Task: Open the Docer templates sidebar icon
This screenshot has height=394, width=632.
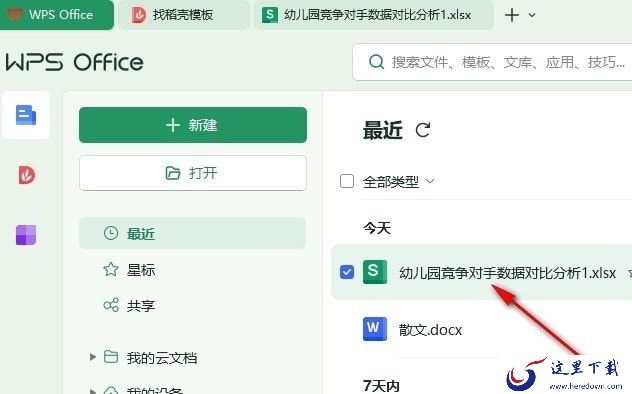Action: 27,175
